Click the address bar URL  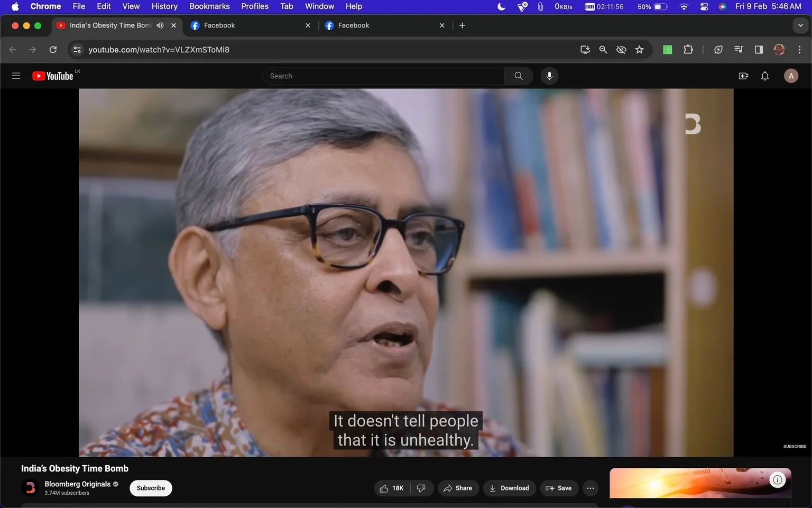point(159,50)
